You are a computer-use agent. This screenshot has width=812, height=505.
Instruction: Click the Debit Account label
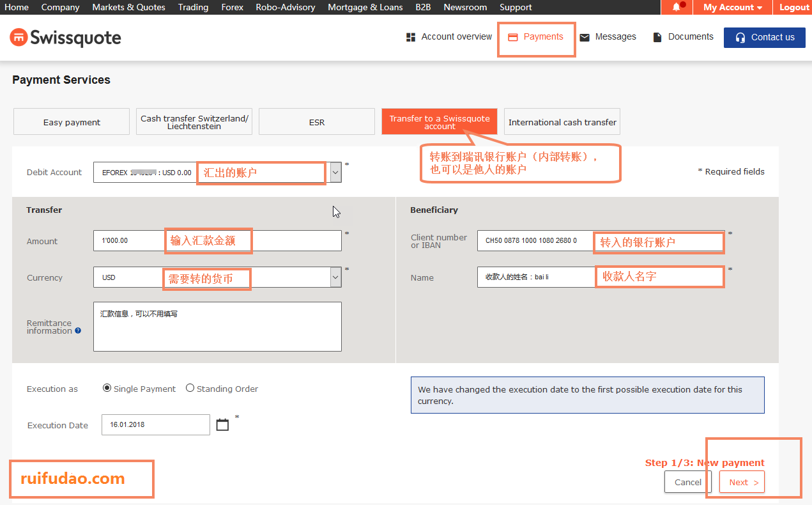[54, 172]
